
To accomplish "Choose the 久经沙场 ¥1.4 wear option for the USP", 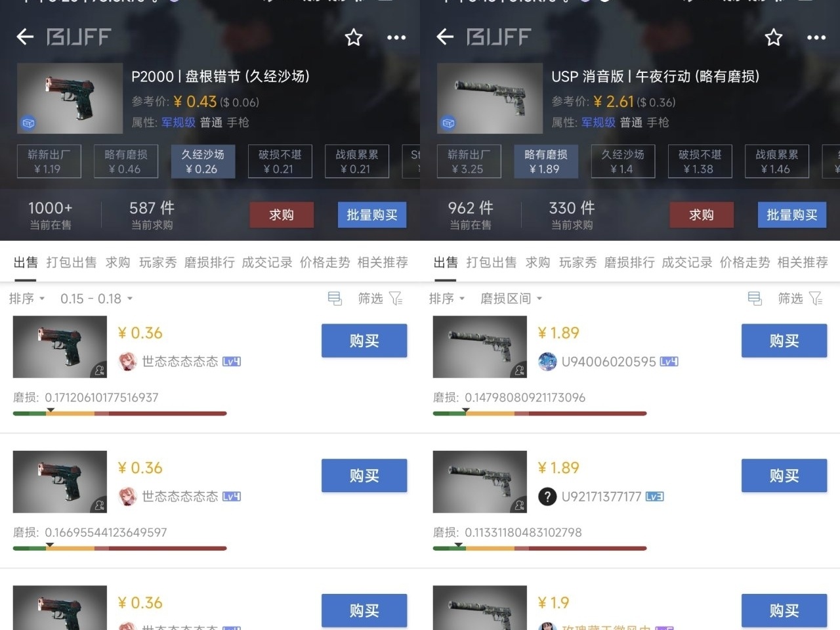I will point(623,161).
